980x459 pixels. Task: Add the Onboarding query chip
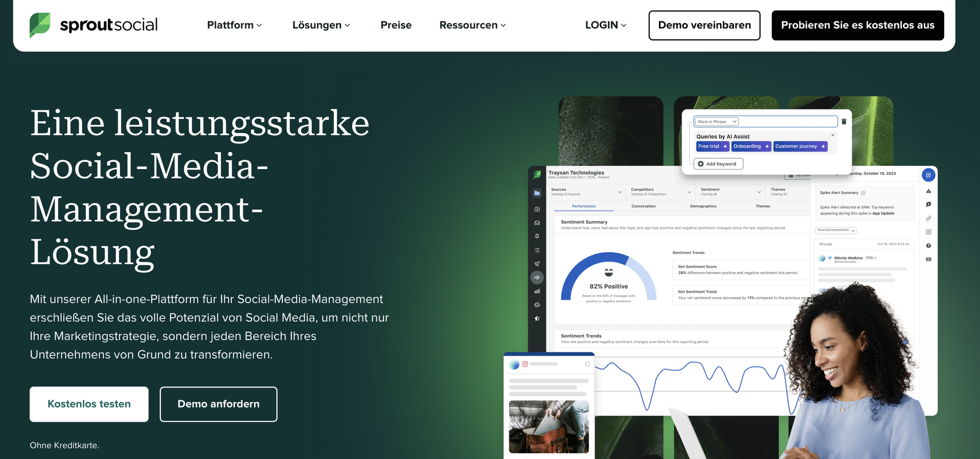click(751, 147)
